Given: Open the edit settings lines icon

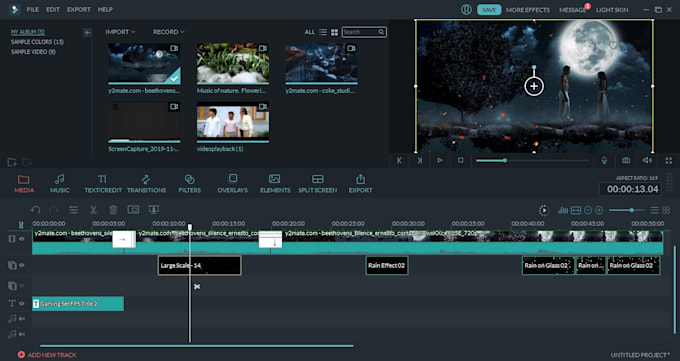Looking at the screenshot, I should coord(74,210).
